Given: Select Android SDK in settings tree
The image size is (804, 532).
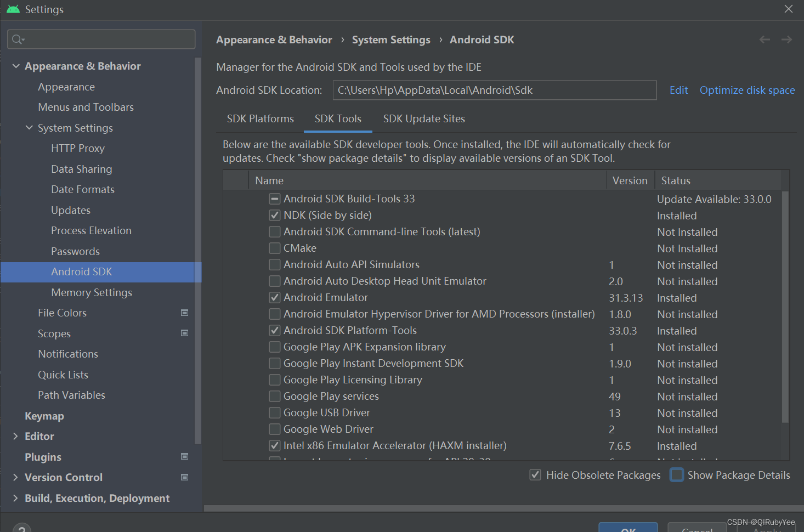Looking at the screenshot, I should [x=101, y=271].
